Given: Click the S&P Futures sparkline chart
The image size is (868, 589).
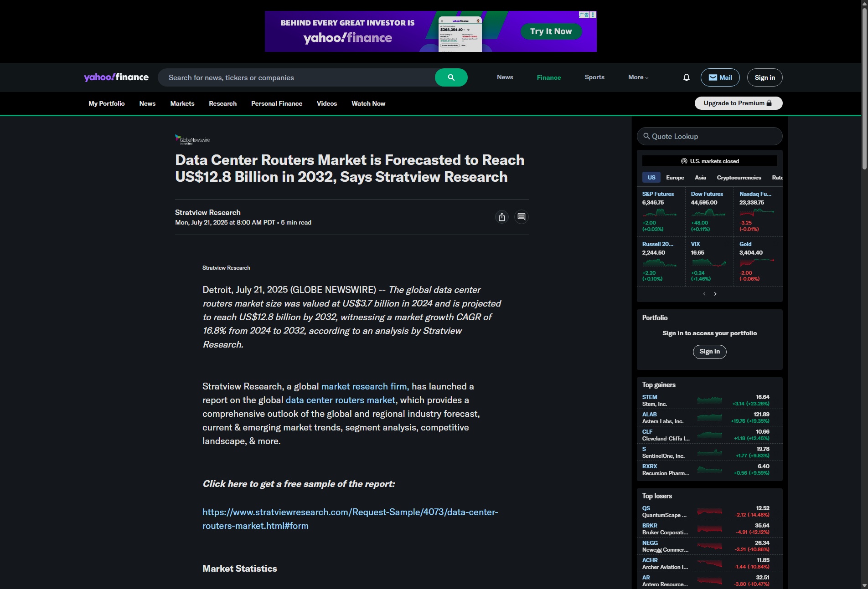Looking at the screenshot, I should 659,212.
